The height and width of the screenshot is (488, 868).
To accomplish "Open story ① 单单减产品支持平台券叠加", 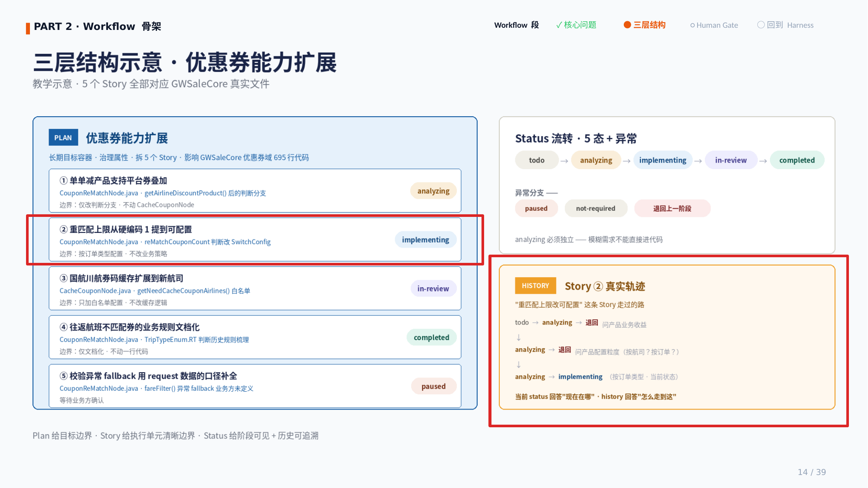I will click(255, 191).
